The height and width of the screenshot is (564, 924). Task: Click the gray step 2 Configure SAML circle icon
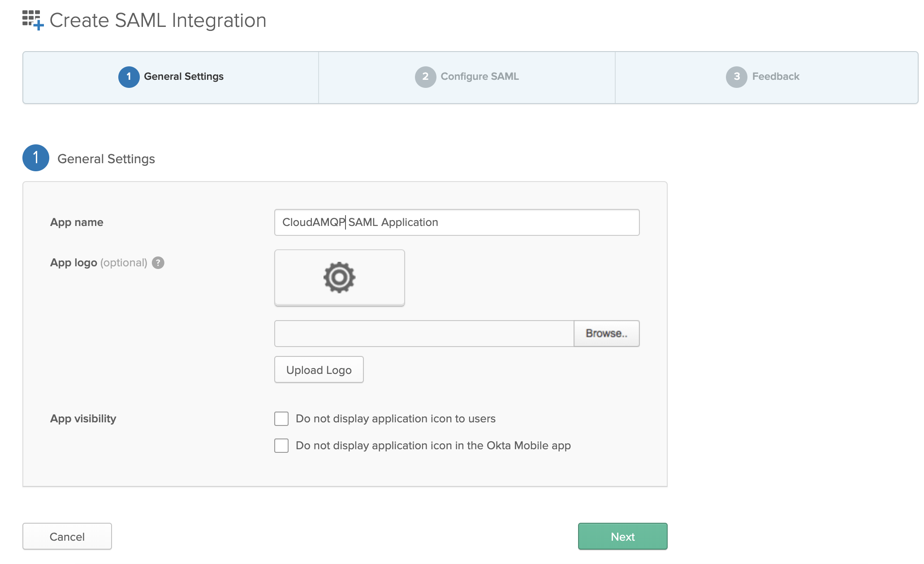pos(423,77)
